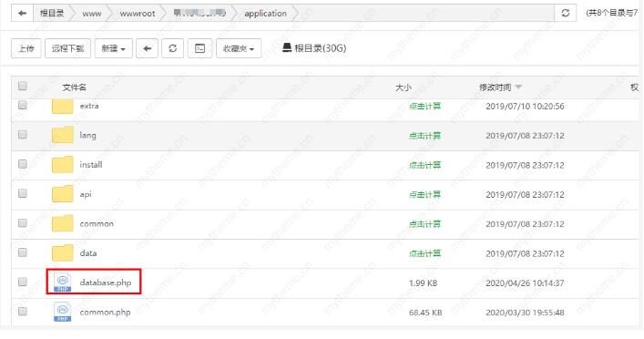Click the 大小 column header
The image size is (644, 339).
[x=404, y=87]
